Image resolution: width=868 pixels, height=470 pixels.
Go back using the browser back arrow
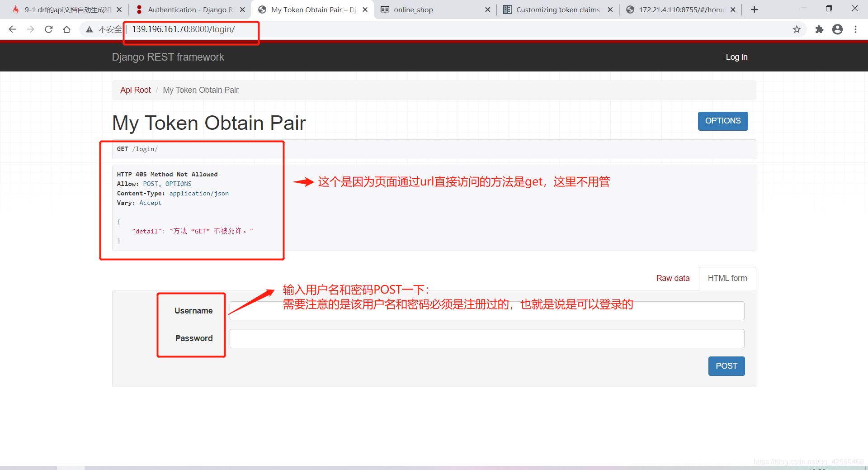point(13,29)
